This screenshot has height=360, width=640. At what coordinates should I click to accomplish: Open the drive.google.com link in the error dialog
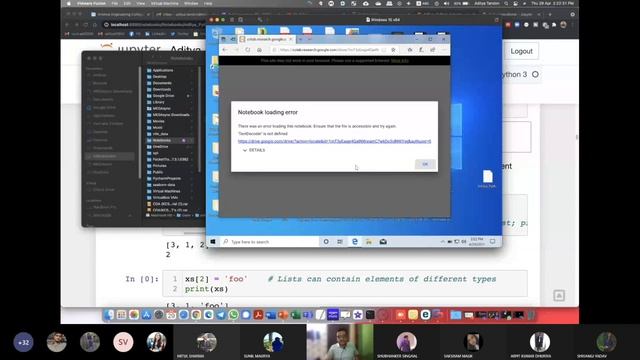(x=334, y=141)
